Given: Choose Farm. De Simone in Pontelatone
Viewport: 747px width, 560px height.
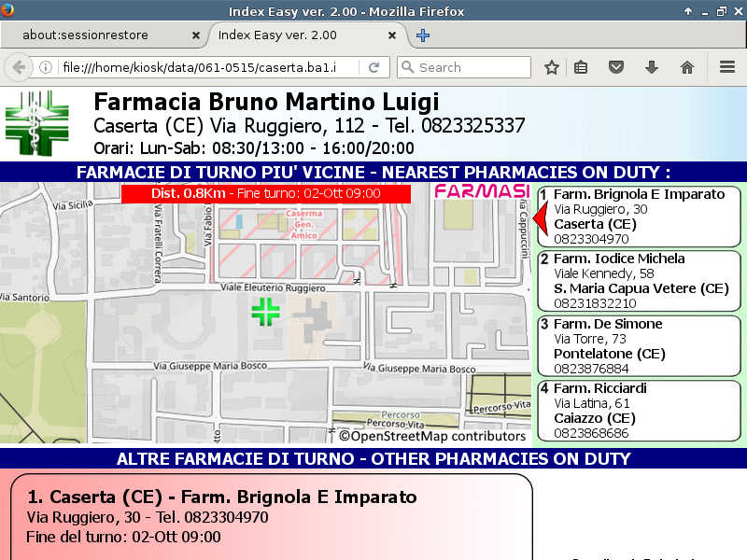Looking at the screenshot, I should click(639, 345).
